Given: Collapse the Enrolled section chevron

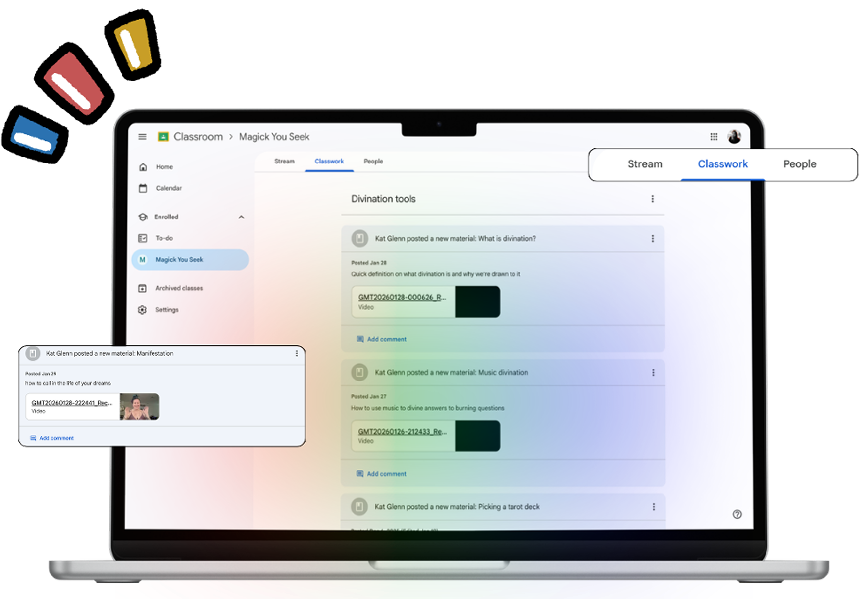Looking at the screenshot, I should 241,217.
